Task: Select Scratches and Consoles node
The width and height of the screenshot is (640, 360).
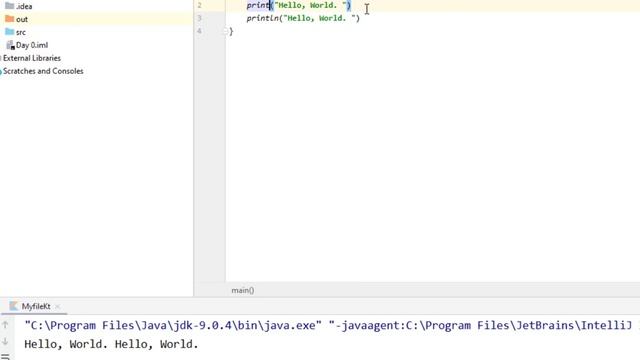Action: coord(43,71)
